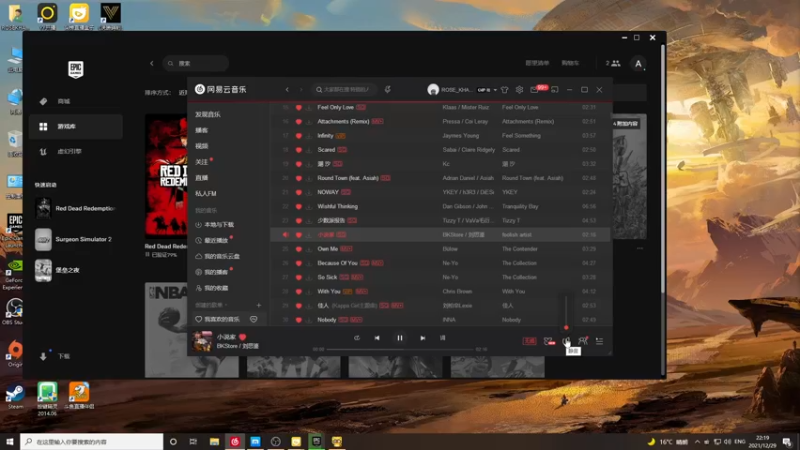This screenshot has width=800, height=450.
Task: Go back with NetEase back arrow
Action: pyautogui.click(x=287, y=90)
